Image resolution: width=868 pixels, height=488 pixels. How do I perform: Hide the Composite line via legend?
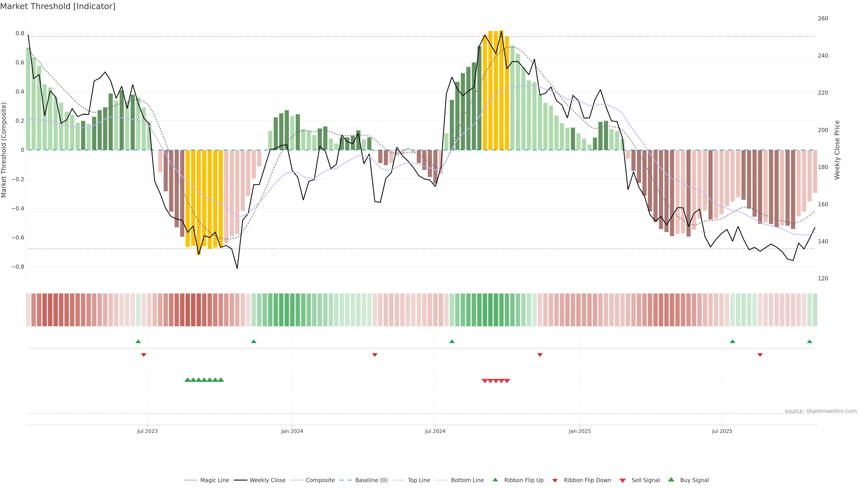pyautogui.click(x=320, y=480)
